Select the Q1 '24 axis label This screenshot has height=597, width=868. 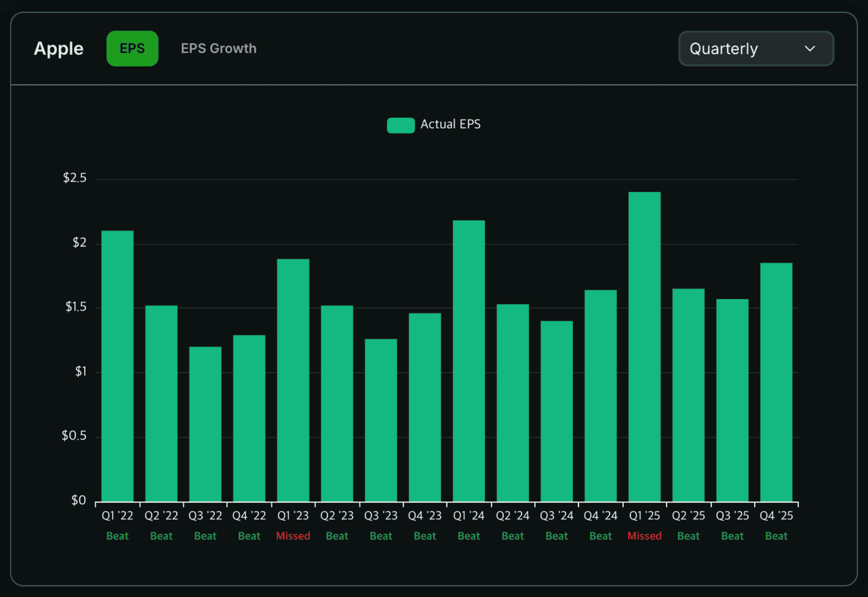469,515
